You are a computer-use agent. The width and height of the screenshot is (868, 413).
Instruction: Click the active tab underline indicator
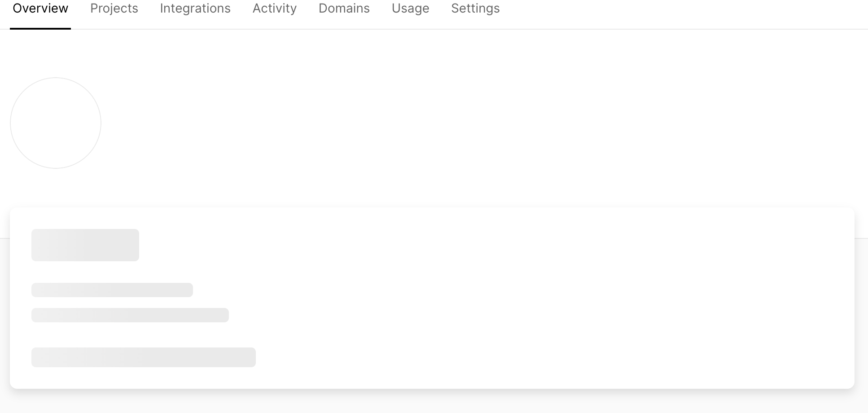coord(39,29)
